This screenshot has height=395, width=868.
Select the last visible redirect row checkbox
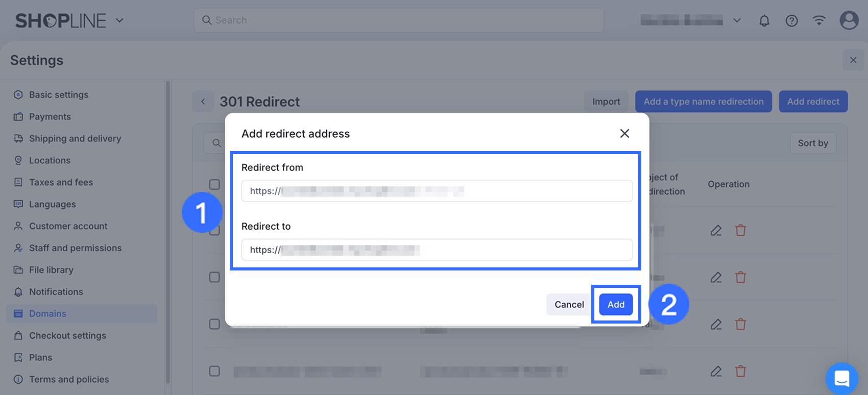tap(214, 371)
